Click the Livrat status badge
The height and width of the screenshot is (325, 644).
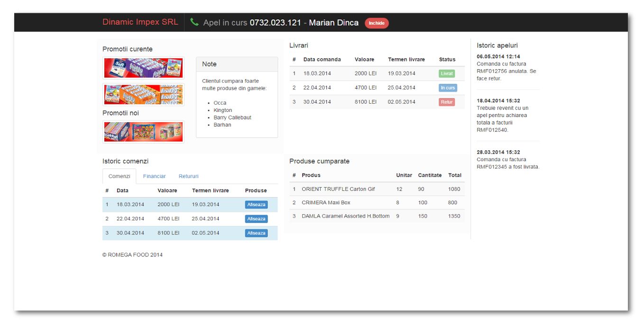[446, 73]
